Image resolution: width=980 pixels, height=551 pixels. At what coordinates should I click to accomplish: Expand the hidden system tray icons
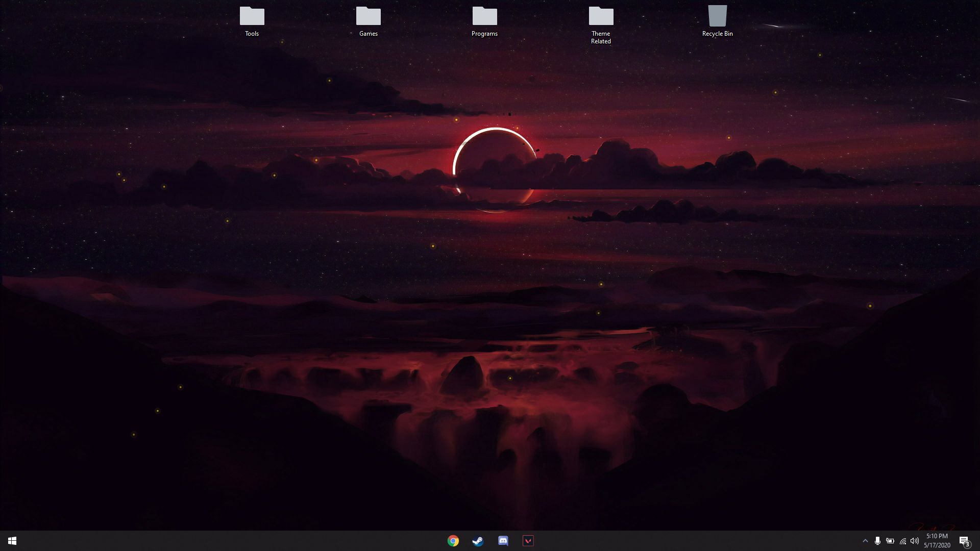pos(865,541)
